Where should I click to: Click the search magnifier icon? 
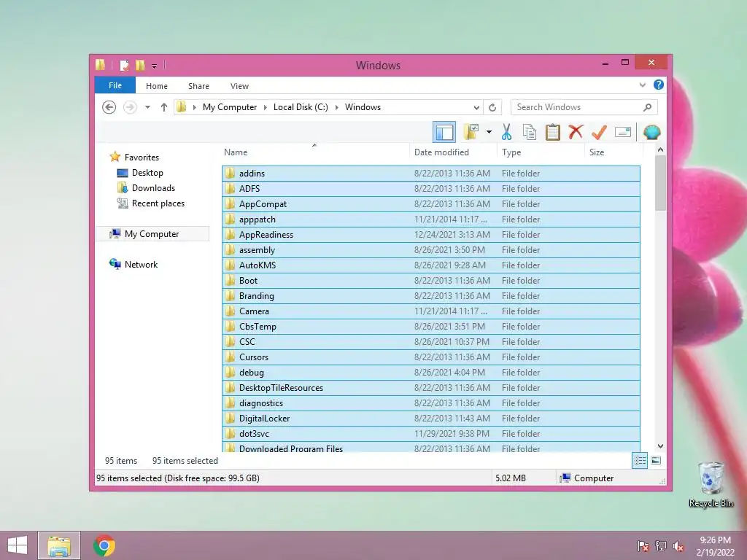pos(647,107)
